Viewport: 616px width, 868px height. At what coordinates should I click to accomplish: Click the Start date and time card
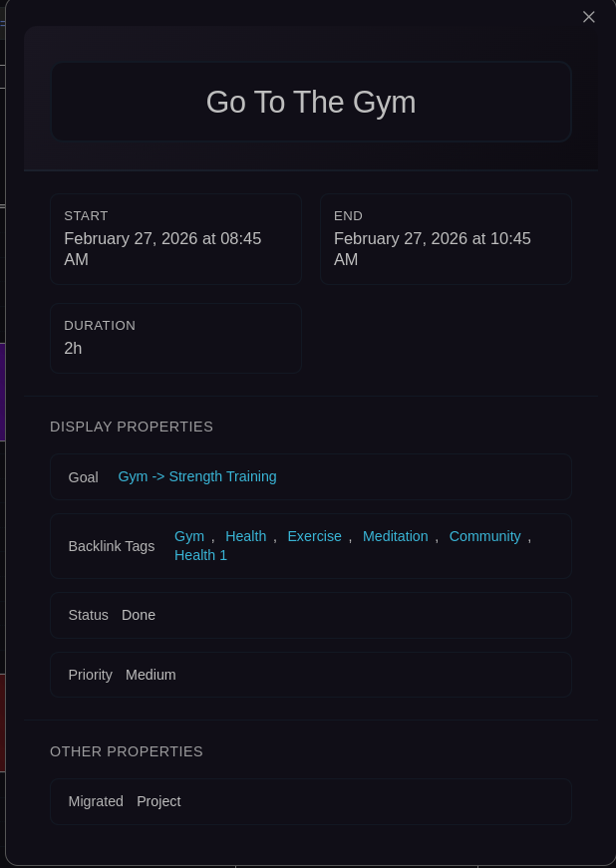(175, 239)
